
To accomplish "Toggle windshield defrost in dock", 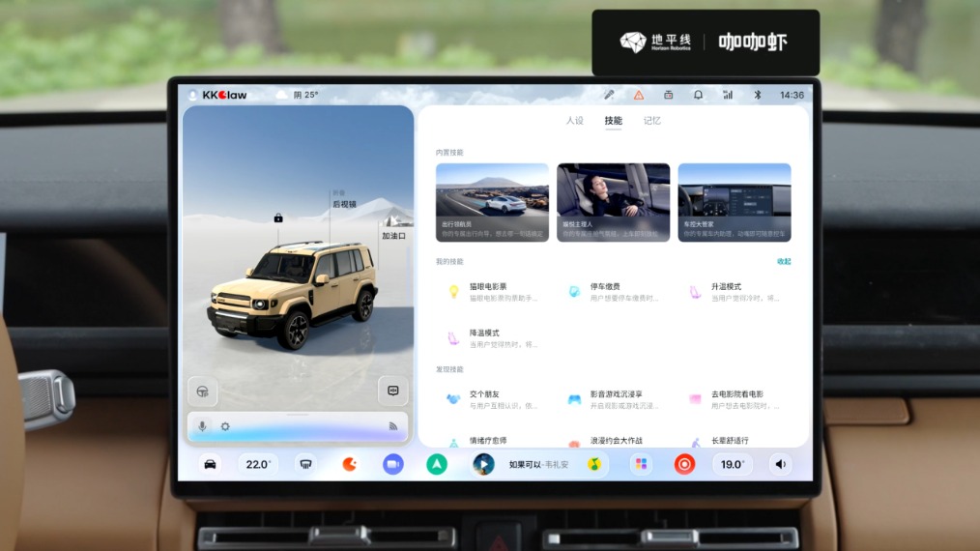I will 305,464.
